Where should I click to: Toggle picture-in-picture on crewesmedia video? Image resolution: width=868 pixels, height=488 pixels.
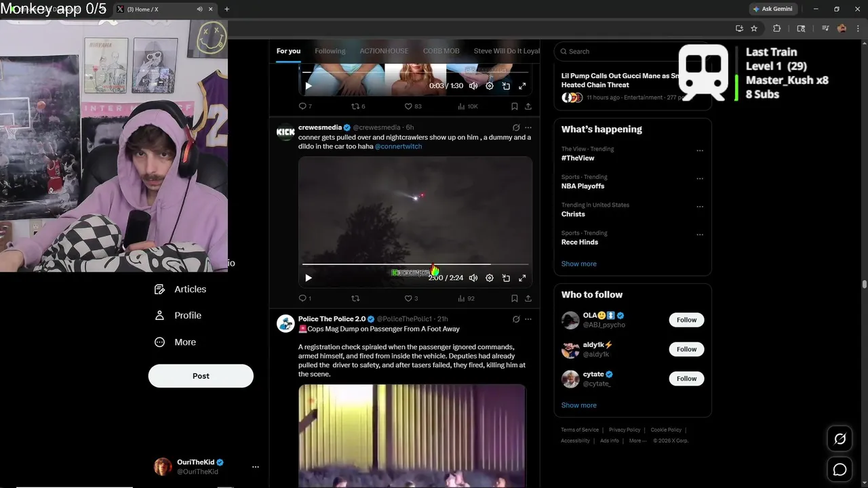506,278
